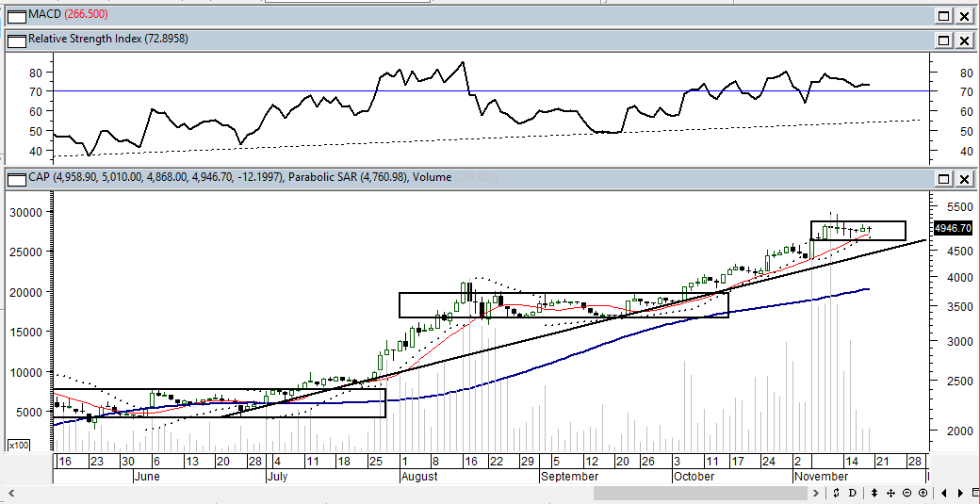
Task: Click the CAP price pane icon
Action: [16, 178]
